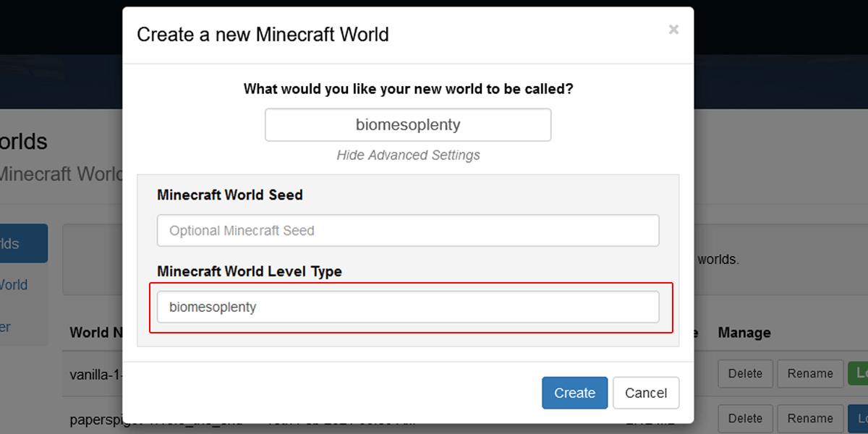
Task: Rename the vanilla-1 world in background table
Action: pyautogui.click(x=810, y=374)
